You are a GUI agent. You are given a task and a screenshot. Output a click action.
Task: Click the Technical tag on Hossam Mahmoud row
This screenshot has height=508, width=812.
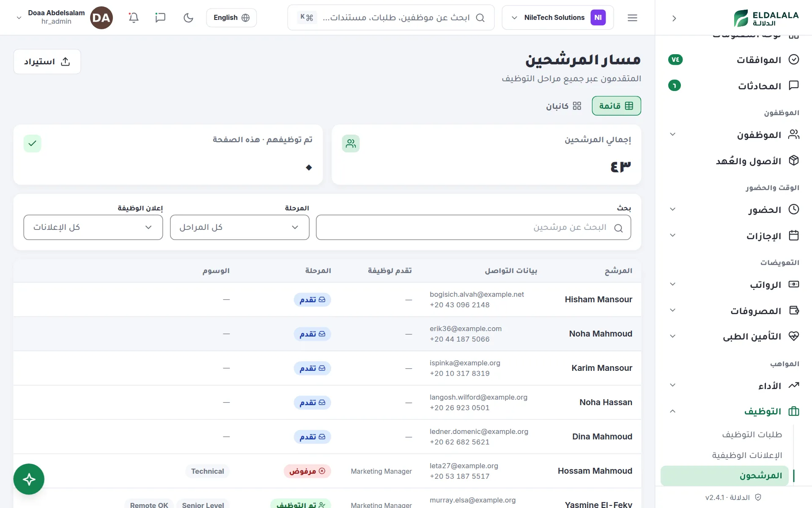click(x=207, y=471)
